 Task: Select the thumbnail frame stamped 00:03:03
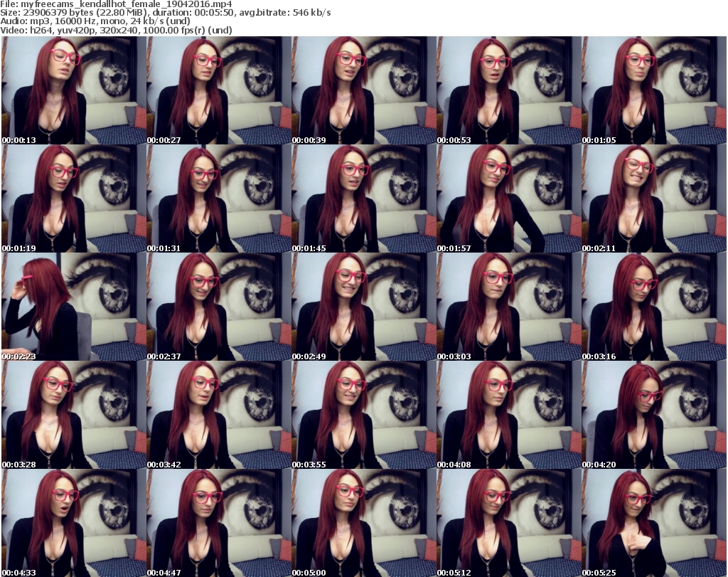pyautogui.click(x=509, y=307)
